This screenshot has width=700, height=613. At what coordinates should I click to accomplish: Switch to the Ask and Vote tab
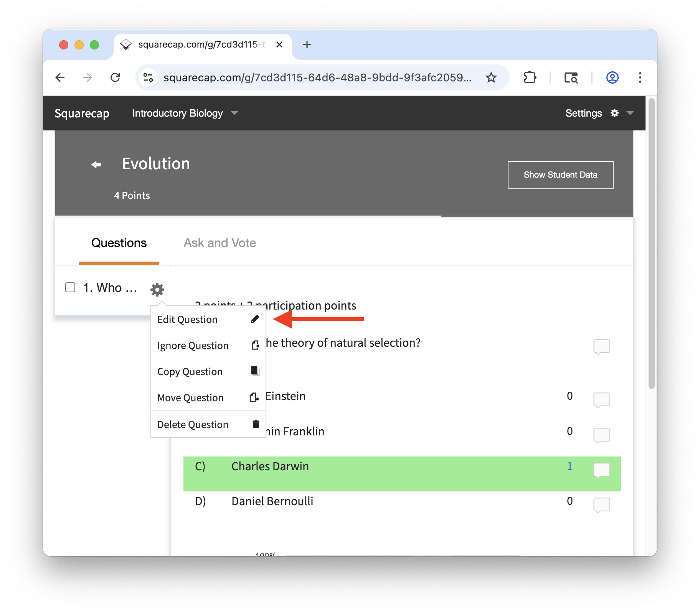[220, 243]
